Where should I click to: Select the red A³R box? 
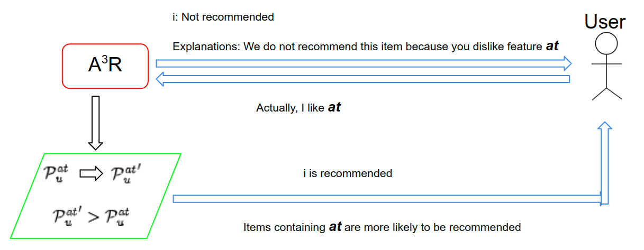coord(105,66)
